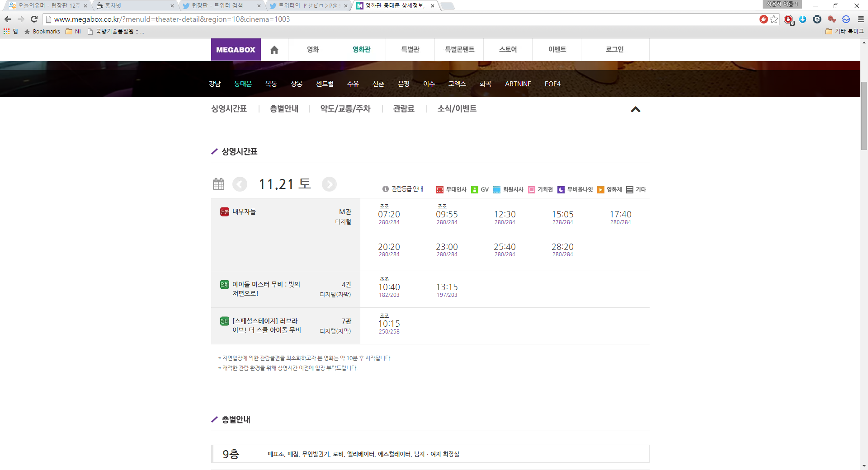This screenshot has width=868, height=470.
Task: Click the 관람등급 안내 info icon
Action: click(x=386, y=189)
